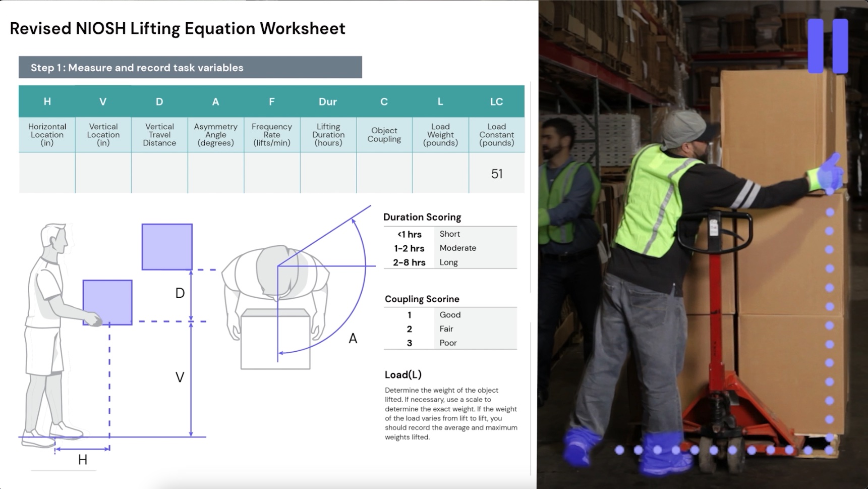The width and height of the screenshot is (868, 489).
Task: Select the V (Vertical Location) column header
Action: coord(103,101)
